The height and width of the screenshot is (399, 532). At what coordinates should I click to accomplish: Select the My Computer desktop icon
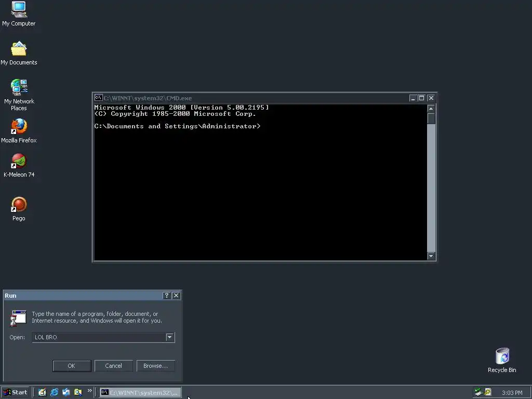19,9
